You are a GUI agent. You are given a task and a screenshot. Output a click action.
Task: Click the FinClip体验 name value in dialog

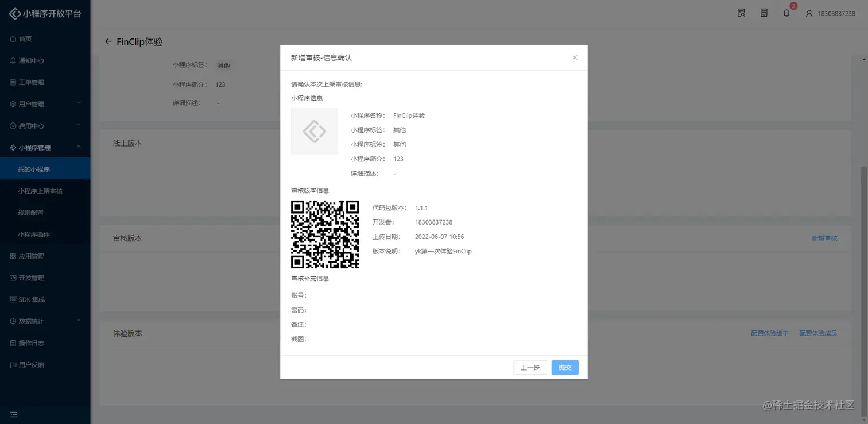pos(409,115)
